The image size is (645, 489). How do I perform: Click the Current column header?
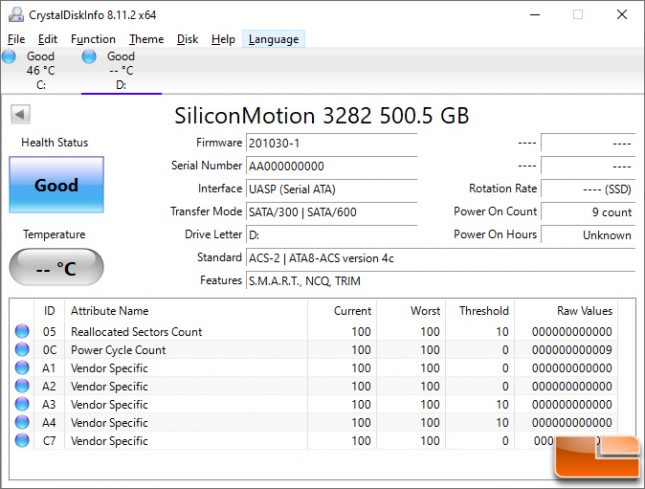tap(342, 311)
